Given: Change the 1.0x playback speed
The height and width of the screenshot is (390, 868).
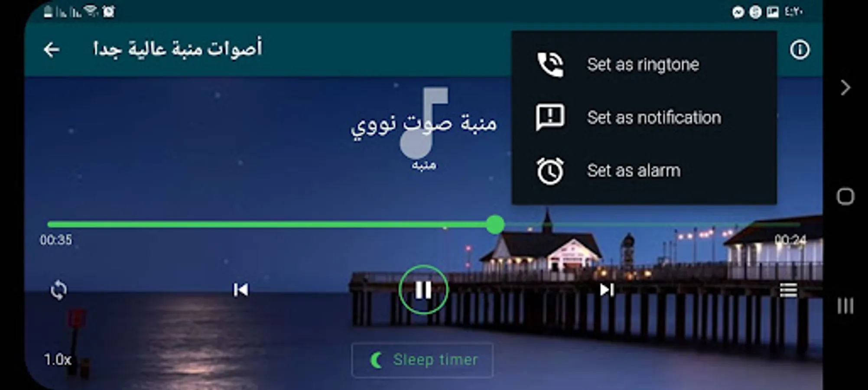Looking at the screenshot, I should tap(57, 359).
